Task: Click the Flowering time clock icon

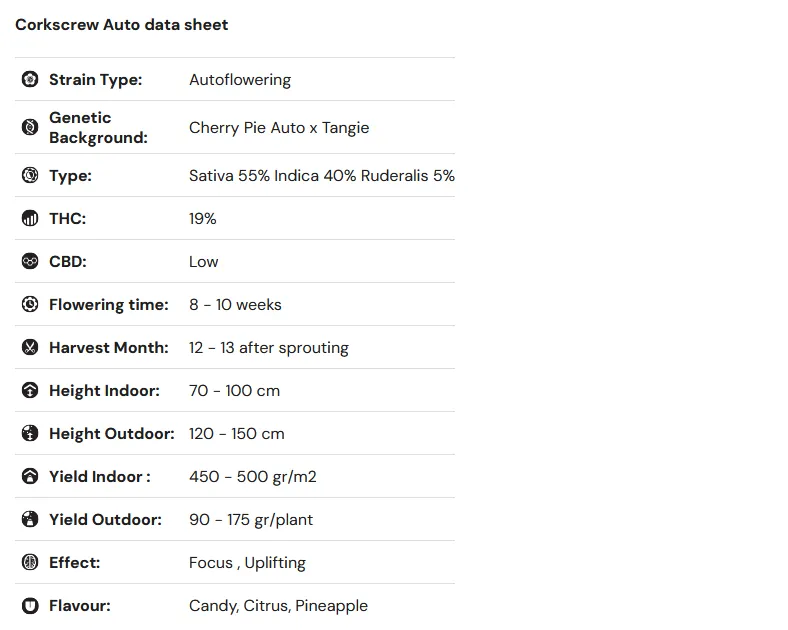Action: pyautogui.click(x=30, y=304)
